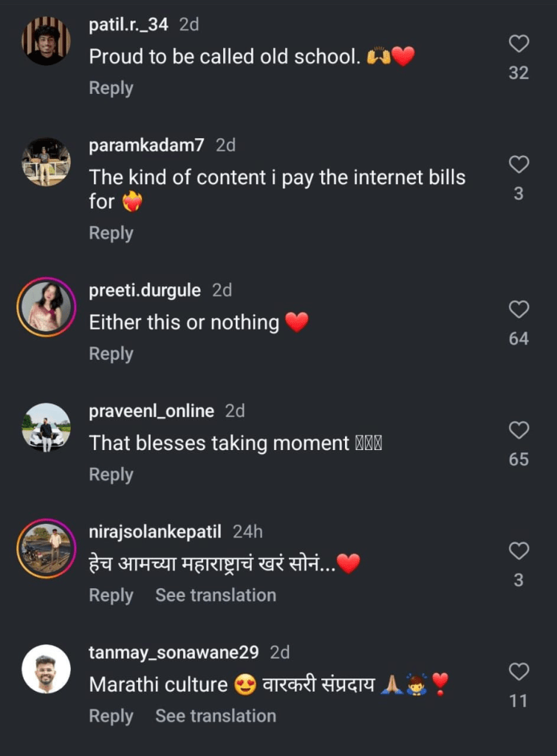557x756 pixels.
Task: Tap tanmay_sonawane29's profile picture
Action: point(46,668)
